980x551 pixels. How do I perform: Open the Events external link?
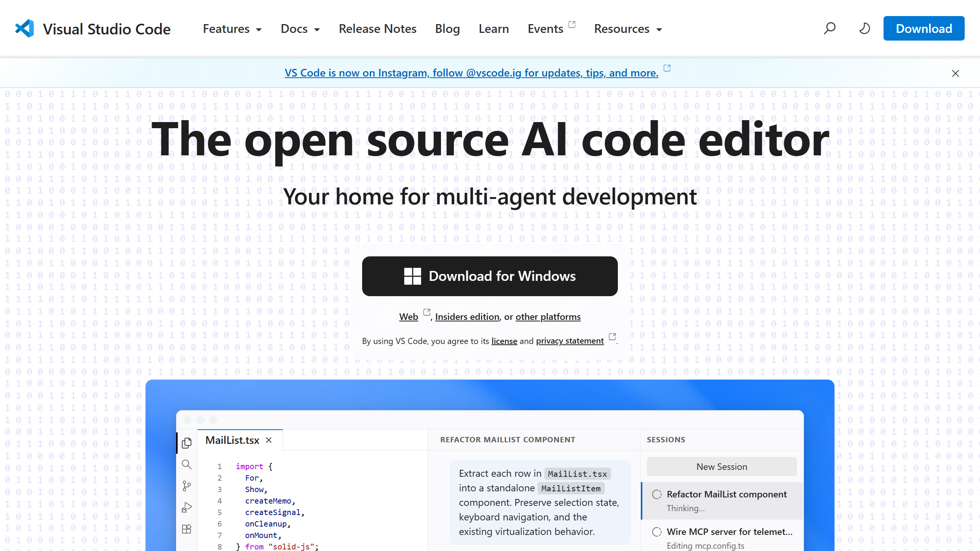pyautogui.click(x=551, y=29)
